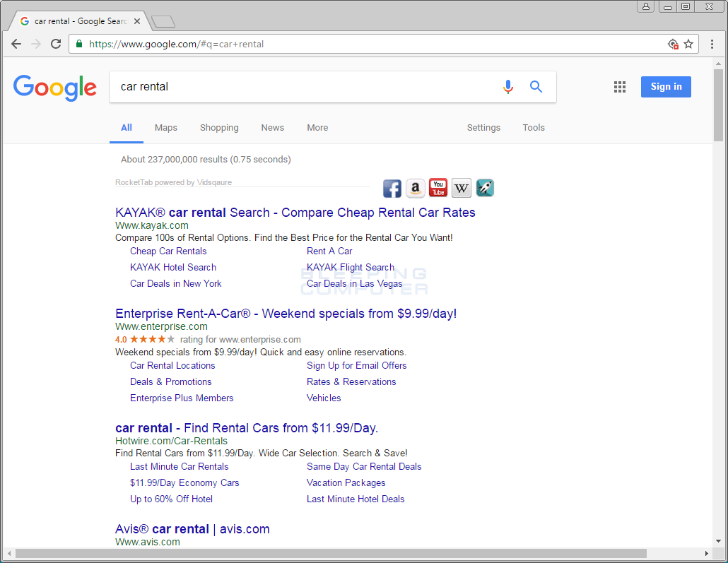728x563 pixels.
Task: Click the Sign in button
Action: (666, 87)
